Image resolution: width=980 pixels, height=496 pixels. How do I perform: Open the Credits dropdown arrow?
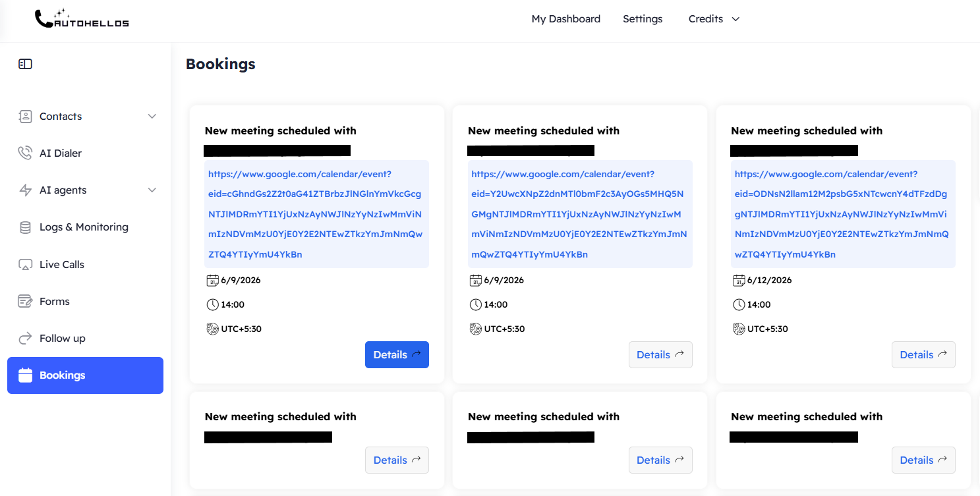735,19
